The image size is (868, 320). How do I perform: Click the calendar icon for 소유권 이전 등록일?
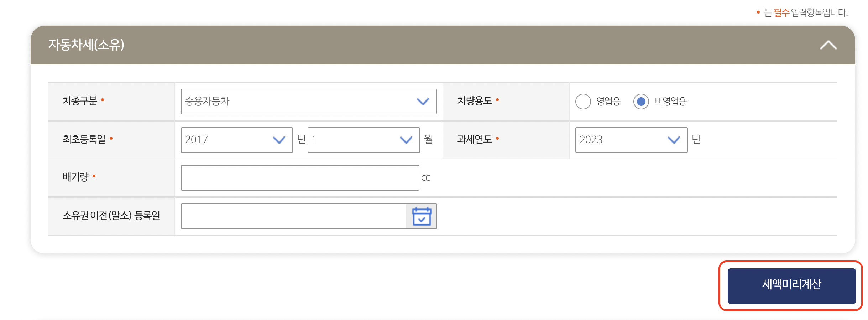422,216
